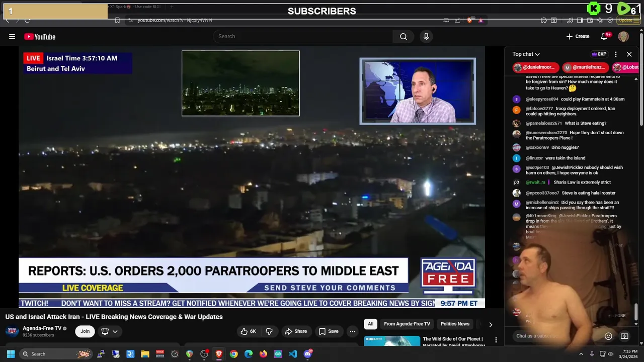Viewport: 644px width, 362px height.
Task: Click the Agenda-Free TV channel avatar
Action: pos(12,331)
